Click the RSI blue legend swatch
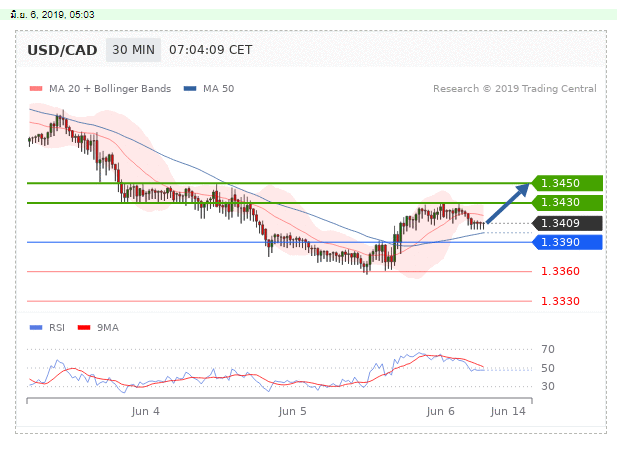This screenshot has width=617, height=450. 36,327
